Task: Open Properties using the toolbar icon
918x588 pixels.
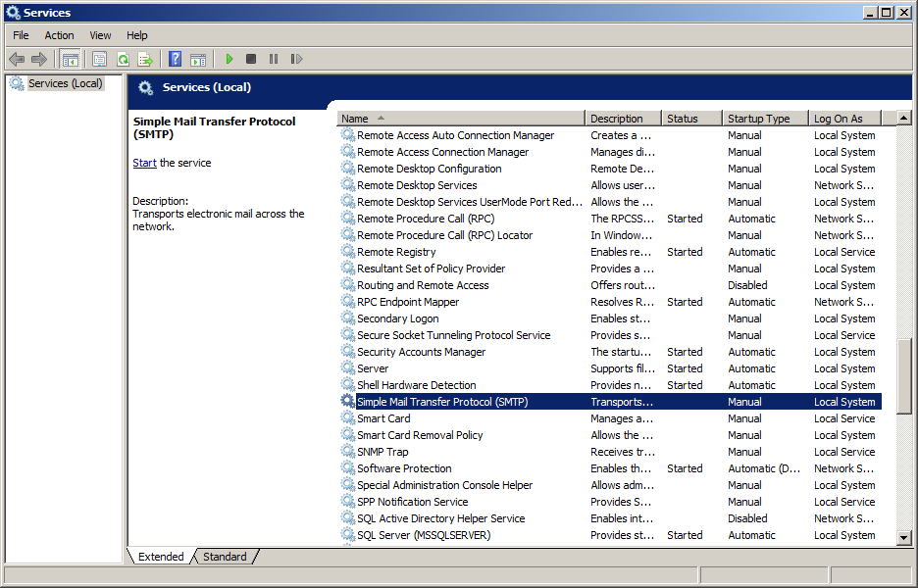Action: [99, 60]
